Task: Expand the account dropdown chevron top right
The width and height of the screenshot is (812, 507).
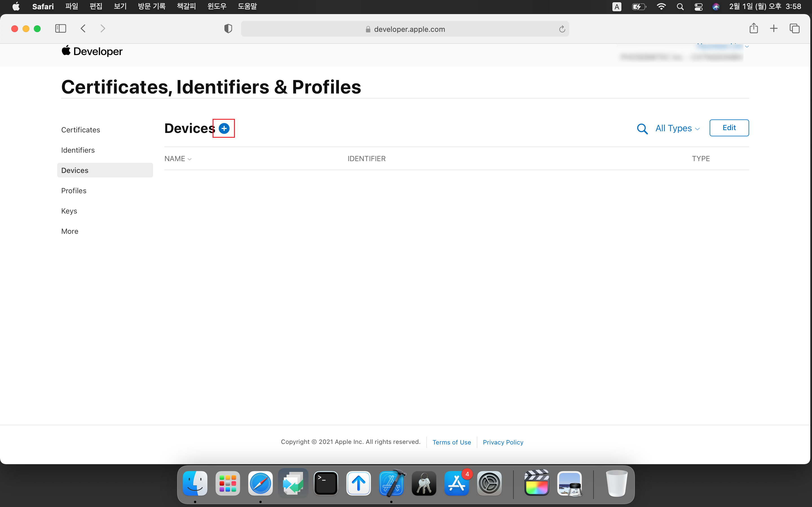Action: click(x=747, y=46)
